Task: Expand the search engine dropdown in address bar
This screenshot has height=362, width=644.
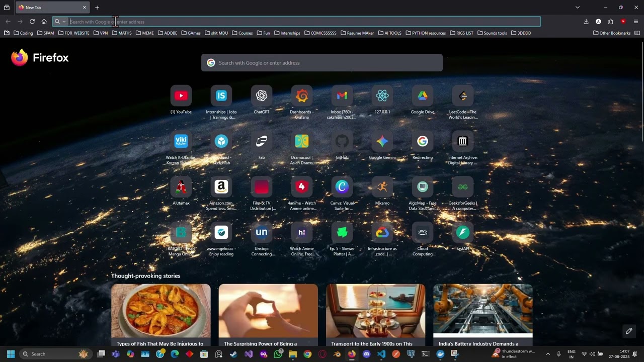Action: point(60,22)
